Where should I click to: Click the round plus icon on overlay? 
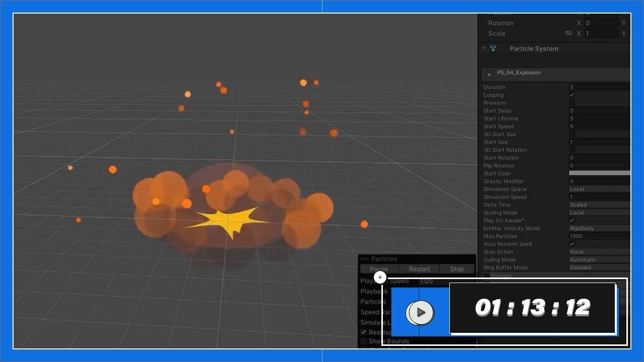(x=380, y=277)
